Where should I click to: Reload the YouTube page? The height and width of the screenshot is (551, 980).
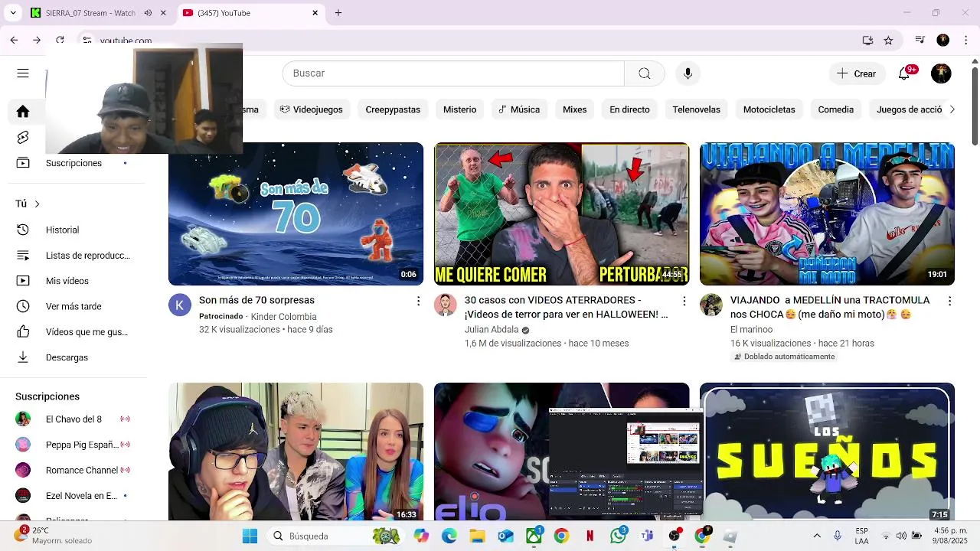tap(60, 40)
